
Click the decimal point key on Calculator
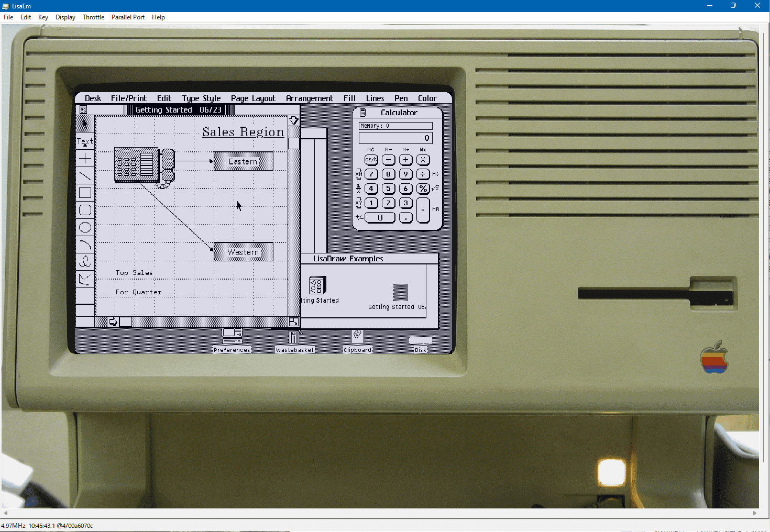406,217
